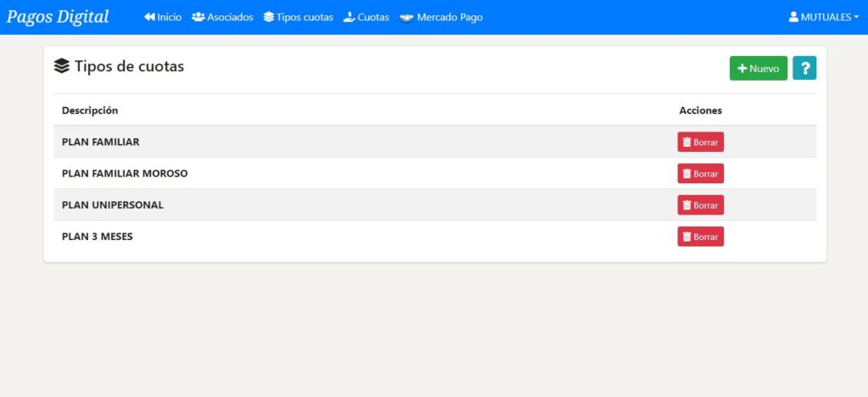Click the Descripción column header

point(90,110)
